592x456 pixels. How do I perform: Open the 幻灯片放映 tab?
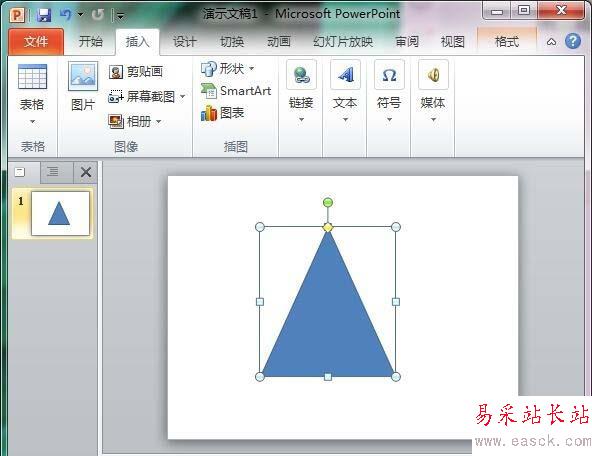pyautogui.click(x=343, y=42)
